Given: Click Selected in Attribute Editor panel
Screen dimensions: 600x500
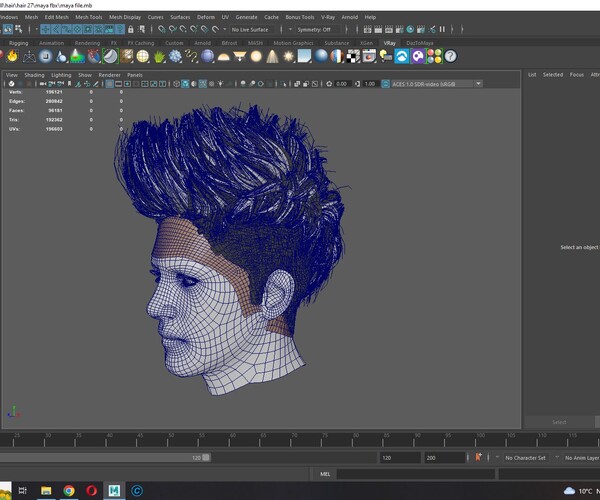Looking at the screenshot, I should coord(553,75).
